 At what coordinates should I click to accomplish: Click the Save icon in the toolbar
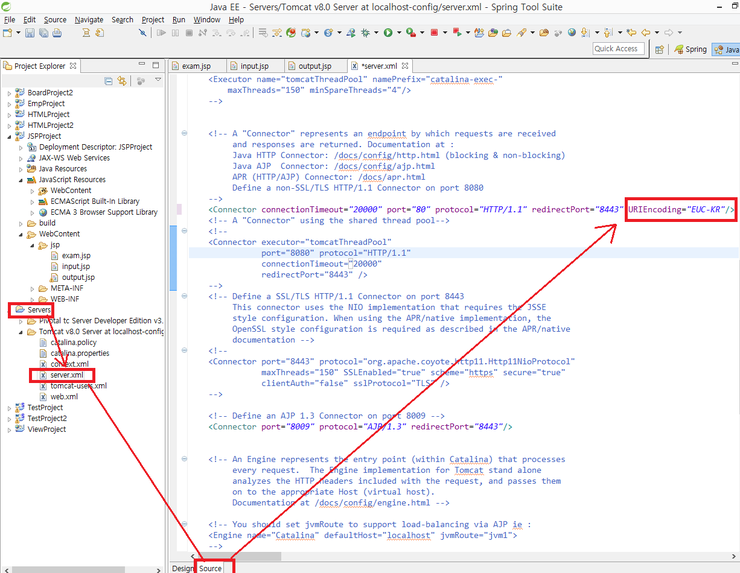tap(30, 33)
